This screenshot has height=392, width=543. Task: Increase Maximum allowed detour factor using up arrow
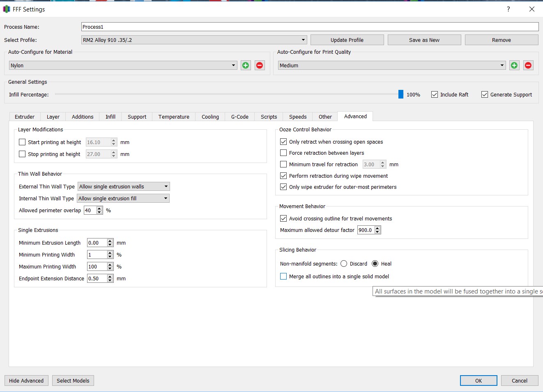[x=378, y=228]
